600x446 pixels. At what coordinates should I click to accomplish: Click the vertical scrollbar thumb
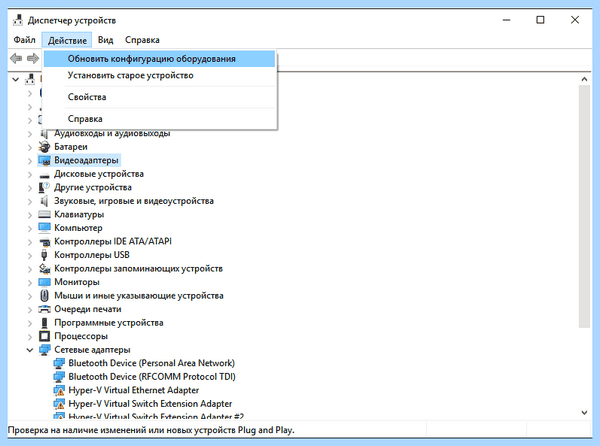point(584,207)
